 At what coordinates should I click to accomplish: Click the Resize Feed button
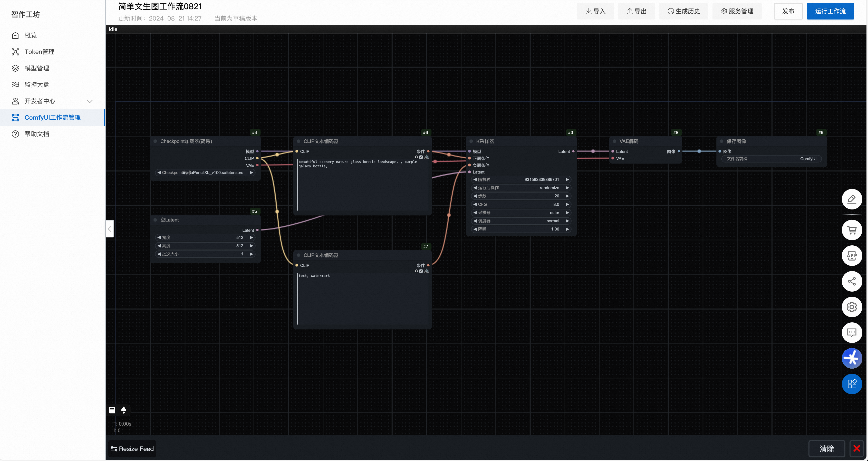click(x=132, y=448)
